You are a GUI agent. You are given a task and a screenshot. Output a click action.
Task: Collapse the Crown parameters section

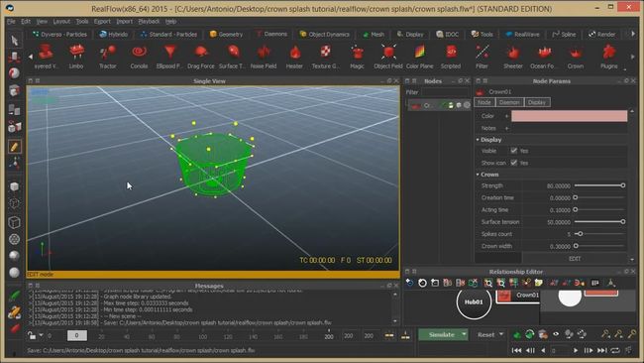tap(478, 175)
